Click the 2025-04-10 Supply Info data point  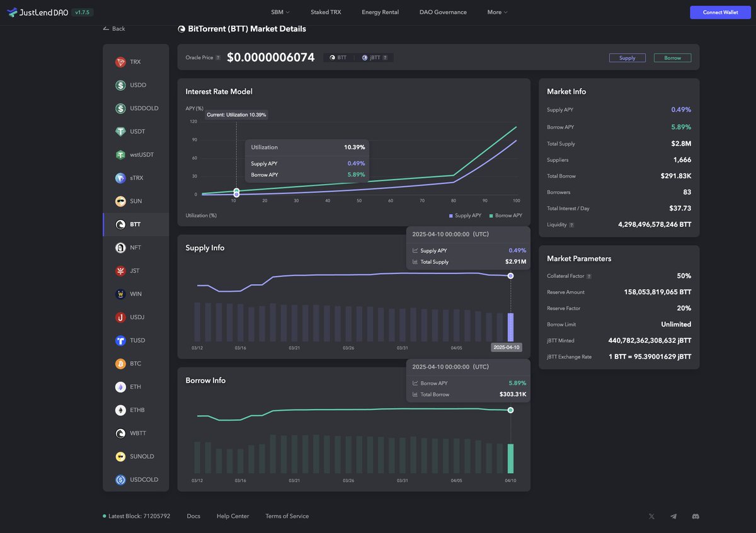510,276
